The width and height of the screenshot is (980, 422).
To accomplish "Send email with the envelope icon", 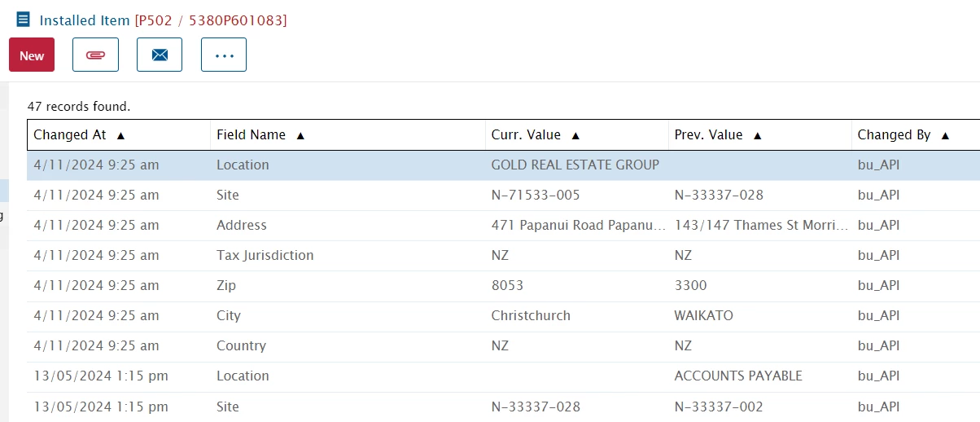I will (x=160, y=55).
